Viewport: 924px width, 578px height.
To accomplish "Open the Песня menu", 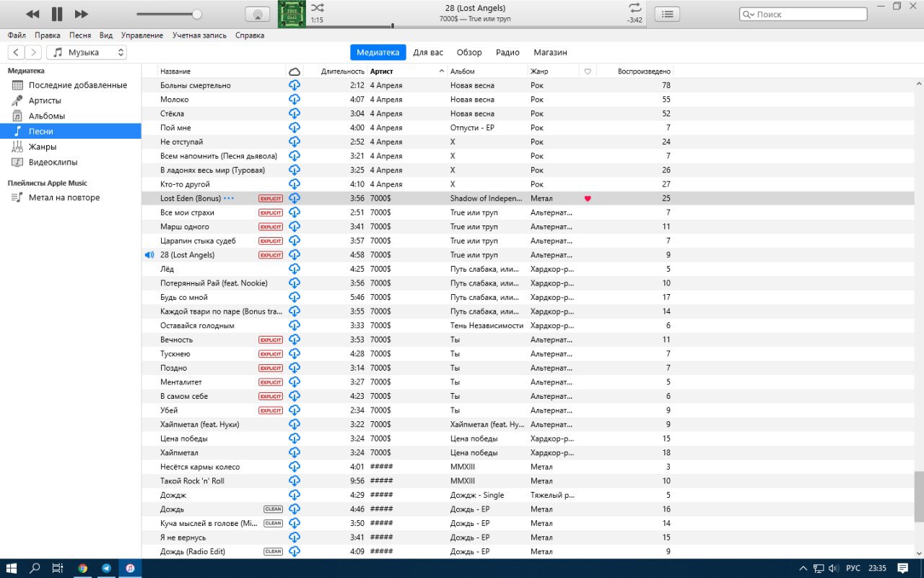I will [80, 35].
